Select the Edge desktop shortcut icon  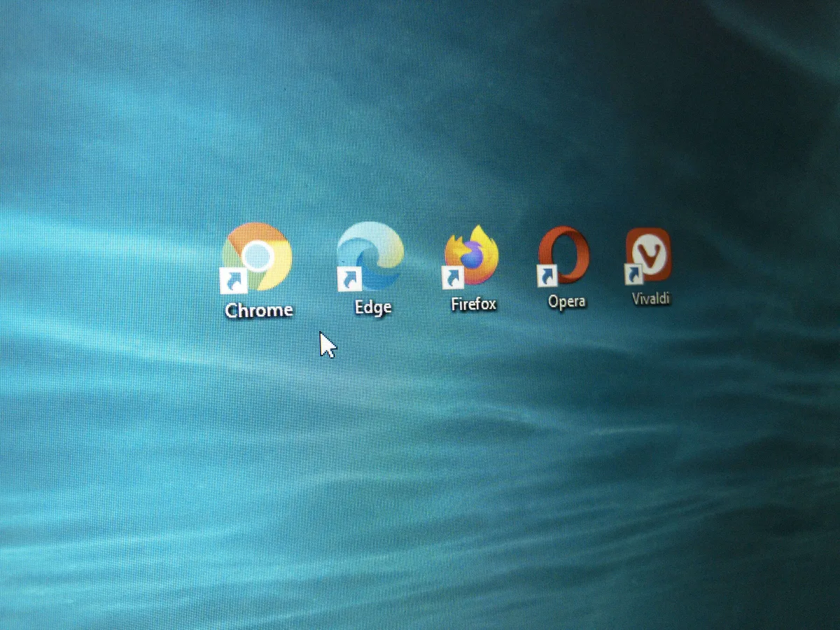pyautogui.click(x=370, y=255)
